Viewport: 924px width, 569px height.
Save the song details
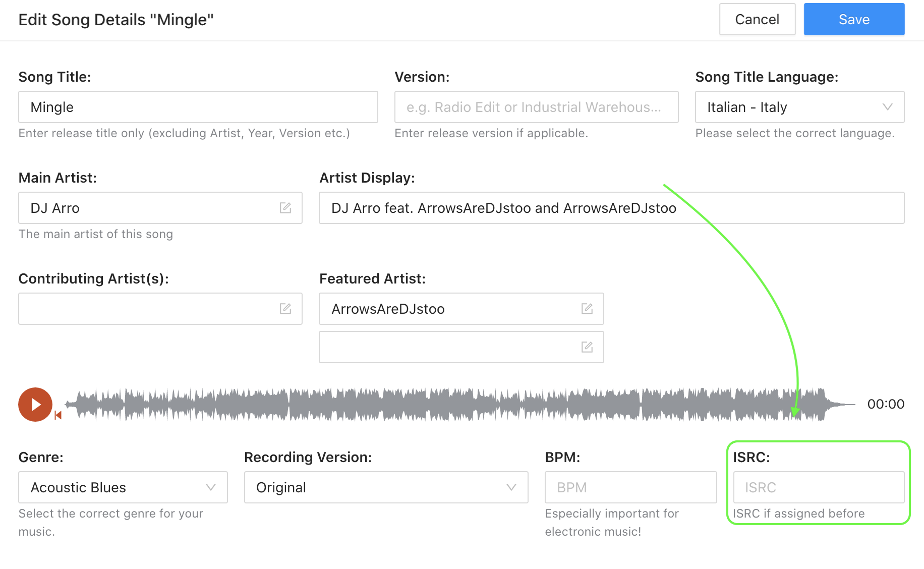[x=854, y=19]
